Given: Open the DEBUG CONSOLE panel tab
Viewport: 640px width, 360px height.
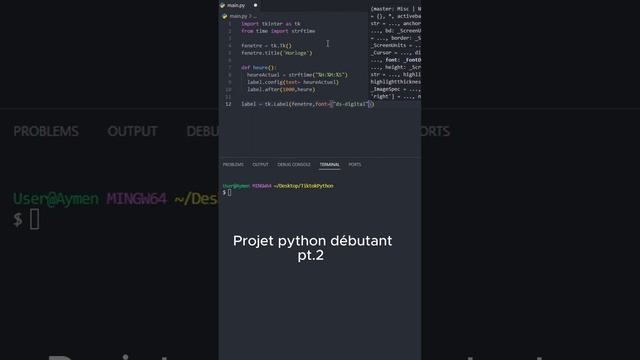Looking at the screenshot, I should coord(294,164).
